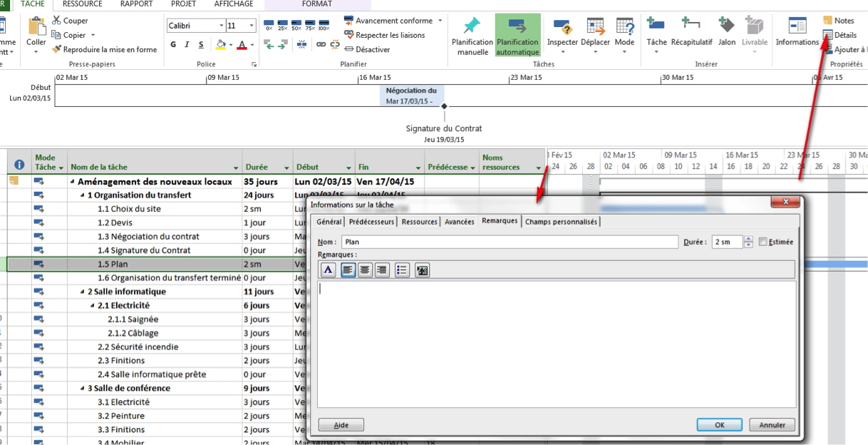Viewport: 868px width, 445px height.
Task: Click the Annuler button
Action: point(773,424)
